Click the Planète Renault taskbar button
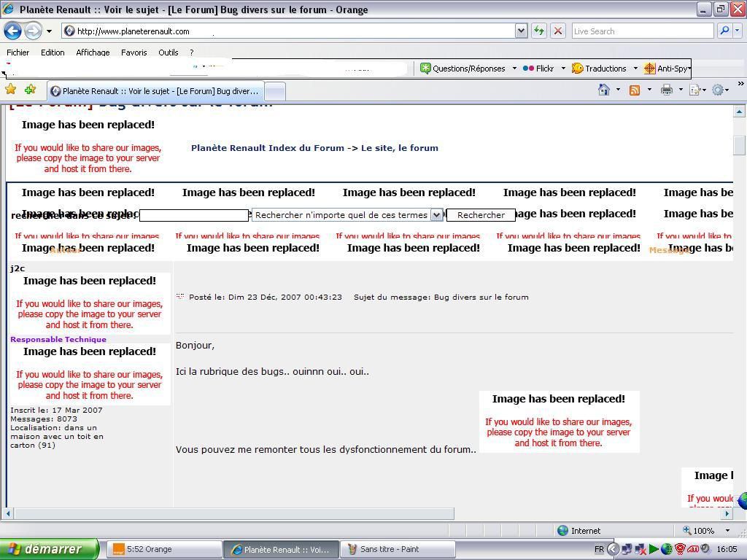747x560 pixels. [281, 549]
